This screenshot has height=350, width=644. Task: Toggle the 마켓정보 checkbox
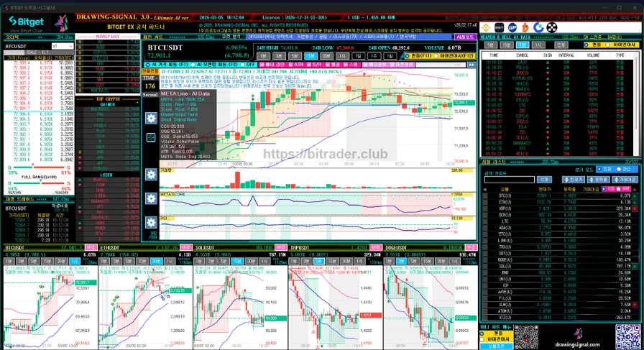tap(392, 65)
